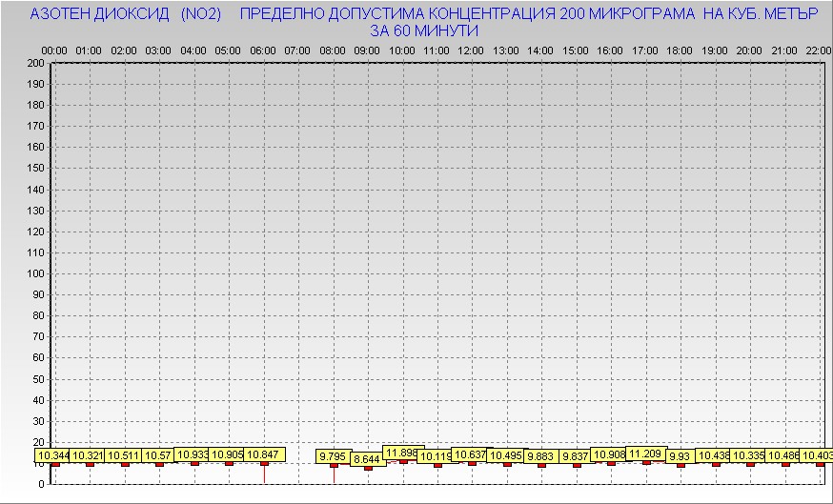Viewport: 833px width, 504px height.
Task: Click the 9.93 data label
Action: pyautogui.click(x=680, y=456)
